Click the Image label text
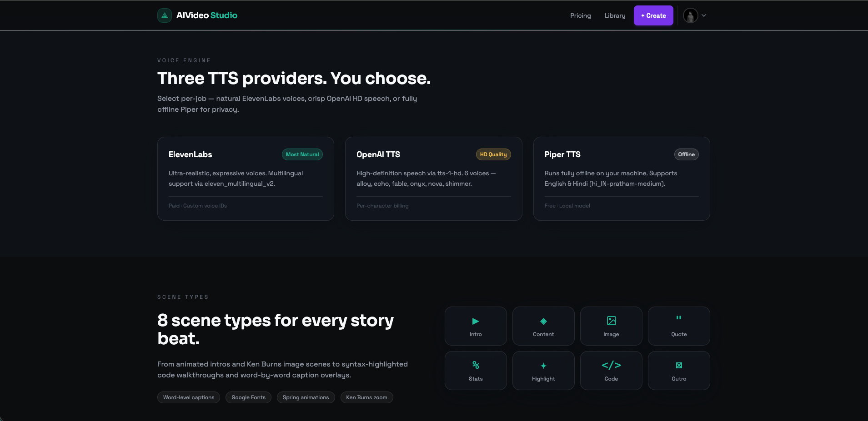 (x=611, y=334)
